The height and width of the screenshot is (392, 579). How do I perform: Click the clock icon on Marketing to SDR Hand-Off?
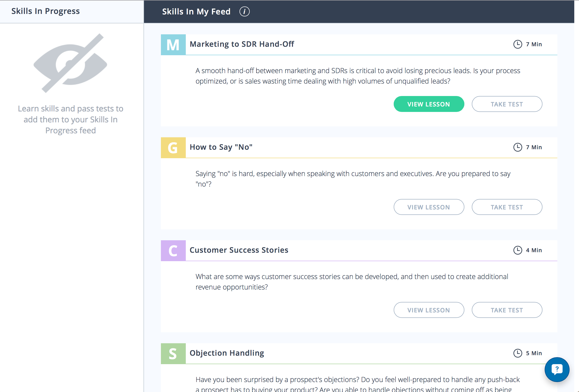[518, 44]
